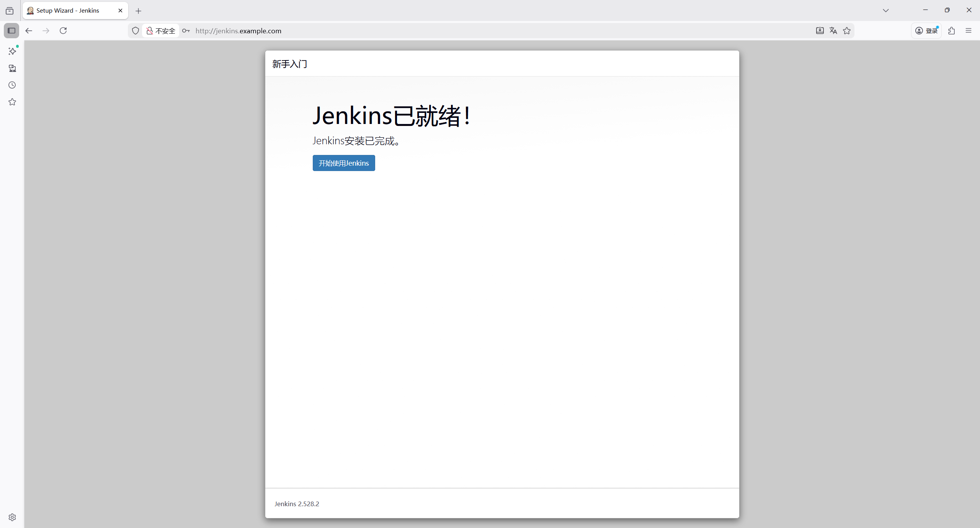Image resolution: width=980 pixels, height=528 pixels.
Task: Open the application hamburger menu
Action: [x=969, y=31]
